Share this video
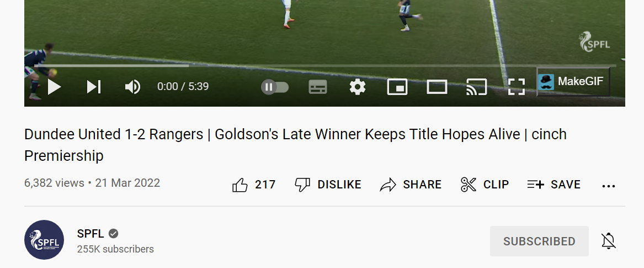 tap(411, 185)
